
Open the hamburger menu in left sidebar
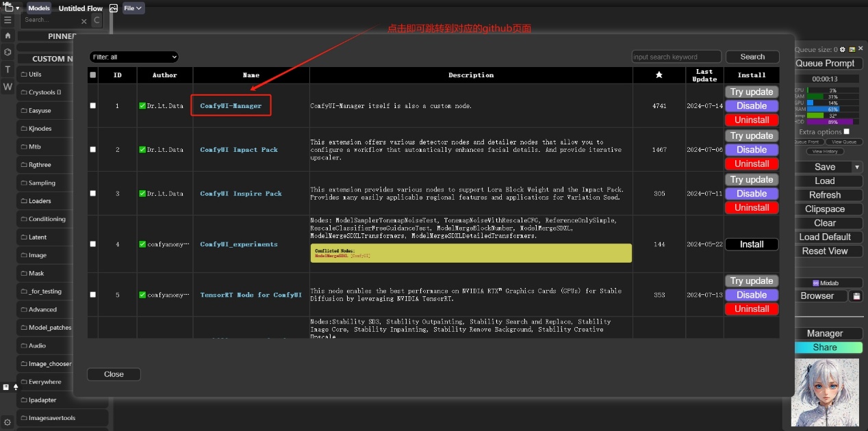[x=8, y=21]
